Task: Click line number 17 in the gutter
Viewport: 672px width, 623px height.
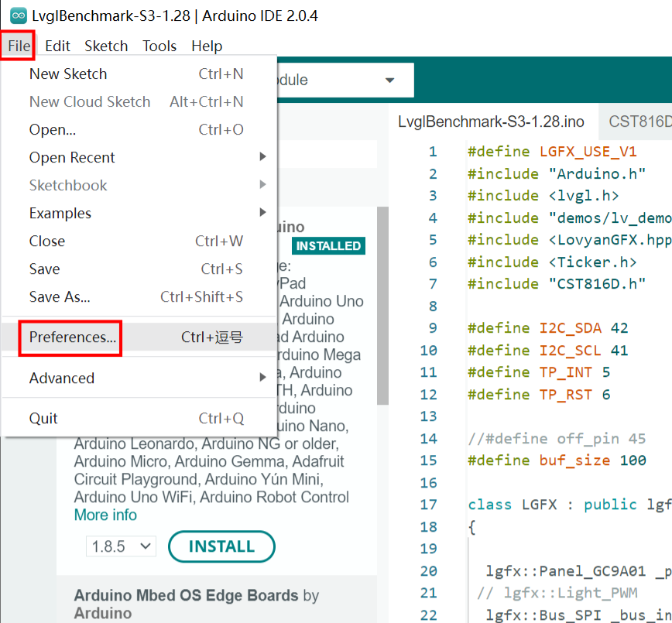Action: (x=429, y=505)
